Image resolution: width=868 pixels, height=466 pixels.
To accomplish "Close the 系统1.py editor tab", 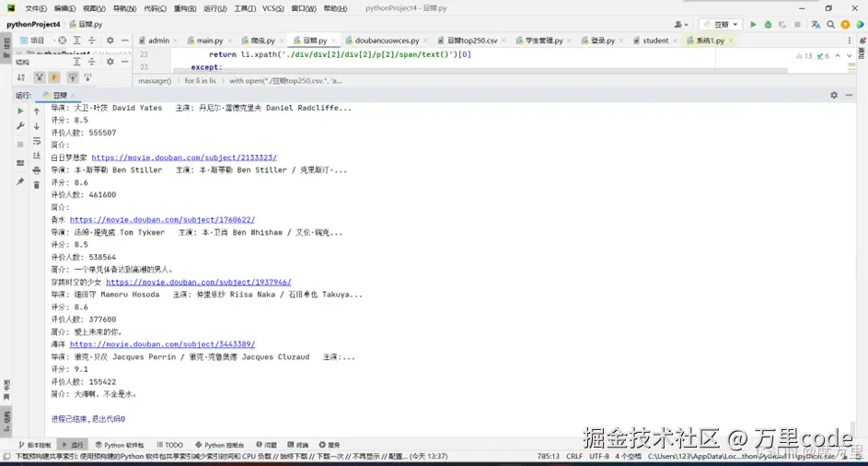I will [731, 41].
